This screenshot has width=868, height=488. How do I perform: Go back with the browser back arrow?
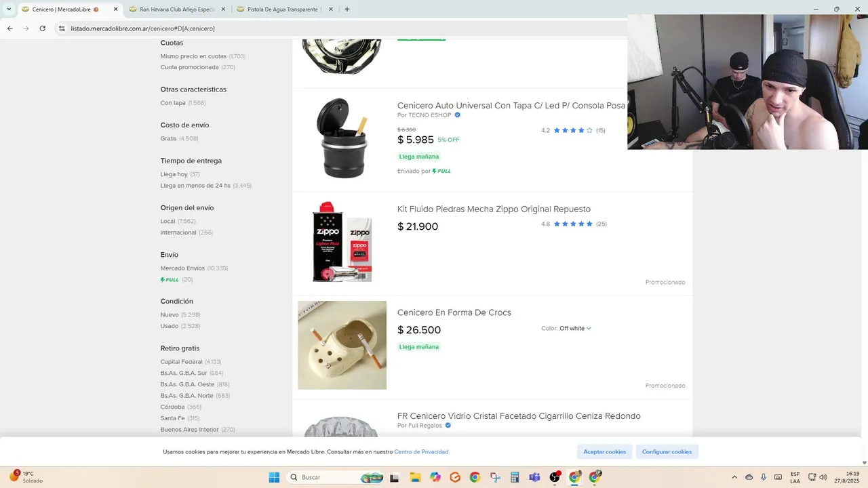pyautogui.click(x=10, y=28)
